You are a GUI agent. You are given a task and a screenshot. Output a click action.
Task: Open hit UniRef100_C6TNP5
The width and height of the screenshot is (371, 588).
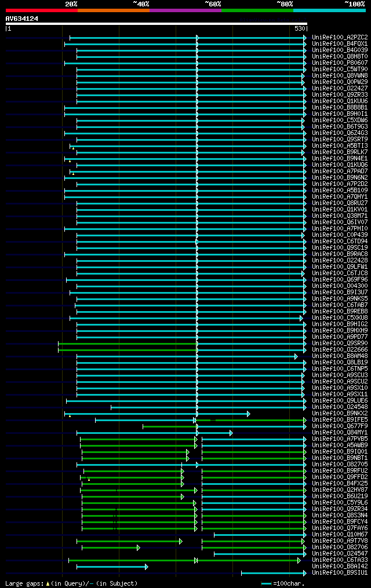pyautogui.click(x=340, y=369)
